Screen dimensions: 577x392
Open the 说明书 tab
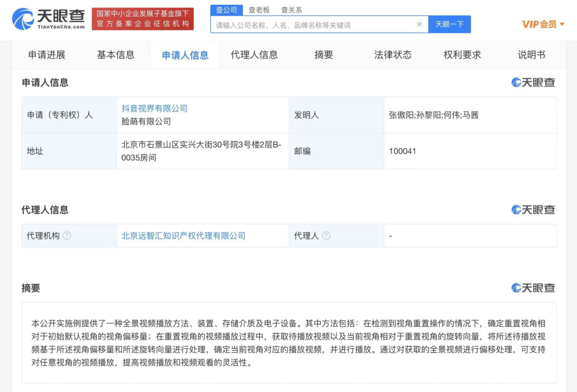[x=531, y=54]
